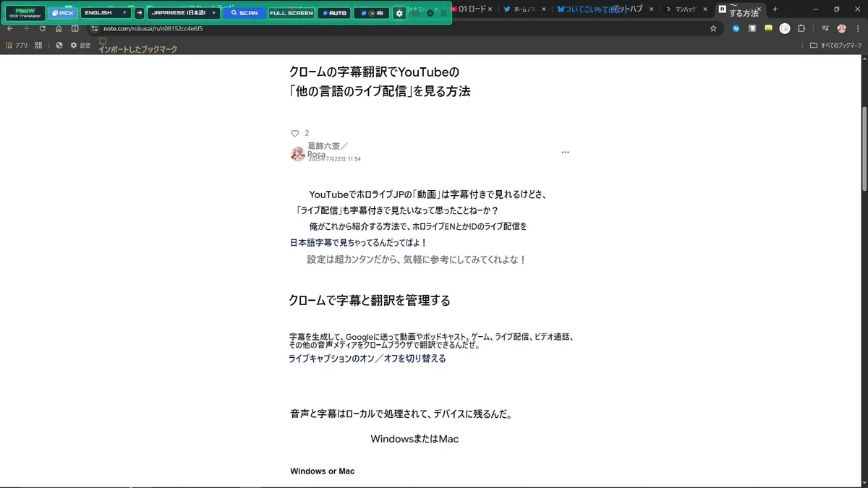Screen dimensions: 868x488
Task: Click the FULL SCREEN button
Action: (292, 13)
